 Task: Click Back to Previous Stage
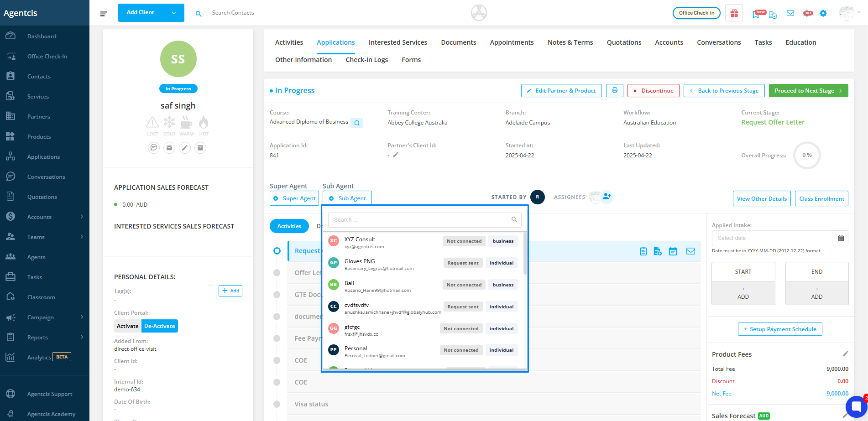tap(724, 90)
